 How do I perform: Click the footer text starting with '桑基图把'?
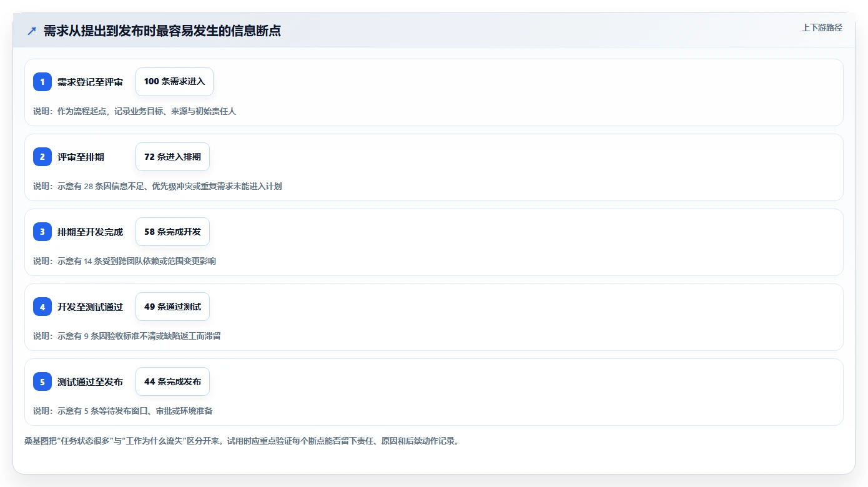click(x=242, y=441)
